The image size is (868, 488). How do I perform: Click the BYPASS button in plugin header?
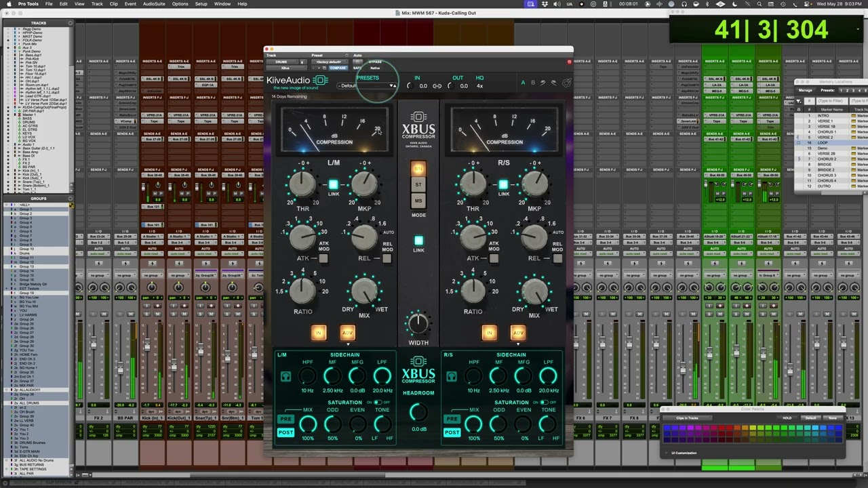pyautogui.click(x=375, y=62)
